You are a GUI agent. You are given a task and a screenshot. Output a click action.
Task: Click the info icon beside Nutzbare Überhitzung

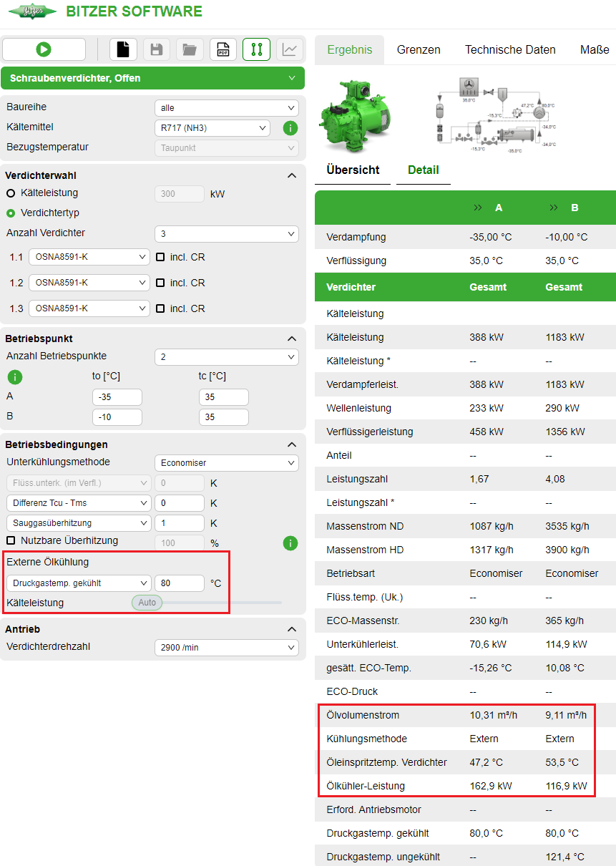[x=290, y=543]
